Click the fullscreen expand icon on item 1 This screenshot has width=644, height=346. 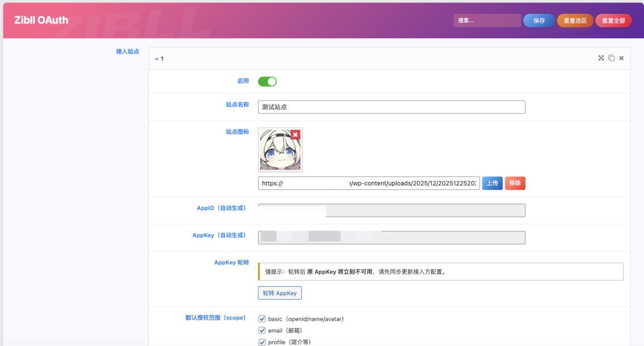[x=601, y=58]
